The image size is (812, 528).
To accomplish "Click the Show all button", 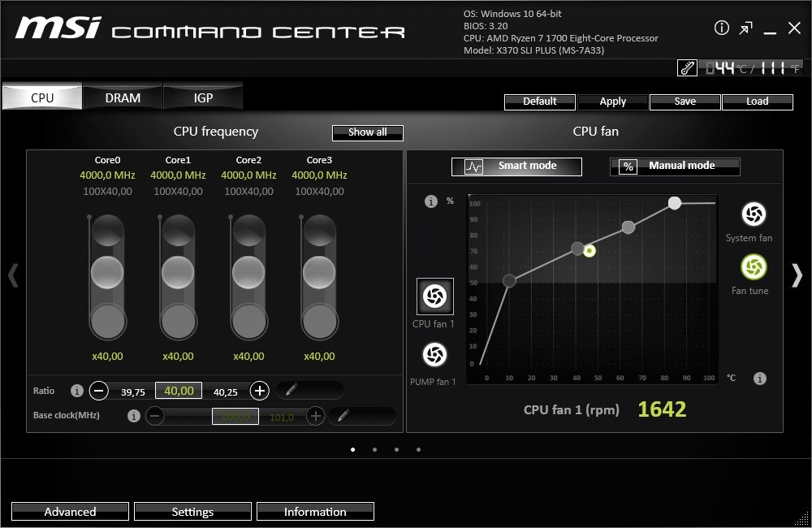I will point(368,132).
